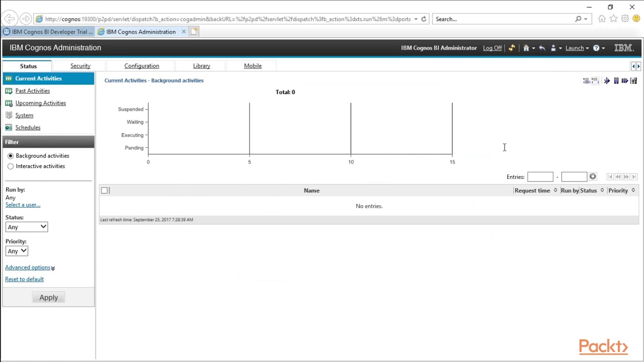The image size is (644, 362).
Task: Expand Advanced options in the filter
Action: pos(30,267)
